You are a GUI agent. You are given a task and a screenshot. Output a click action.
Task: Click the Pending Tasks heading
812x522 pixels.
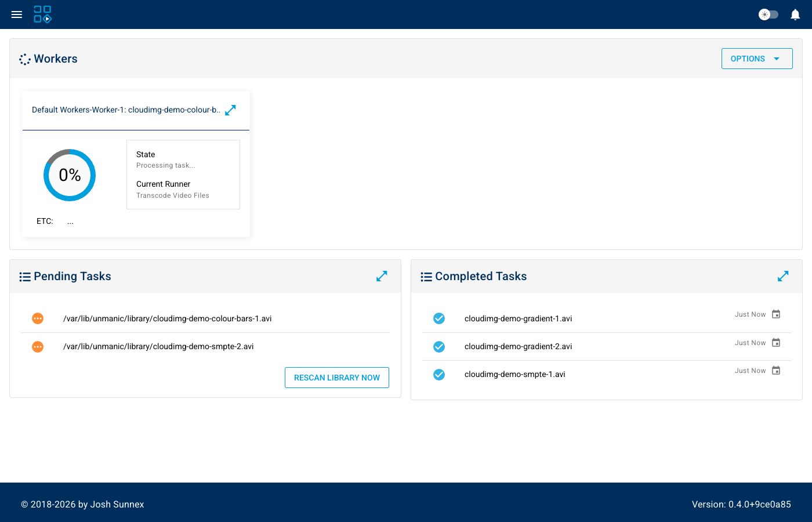(x=72, y=276)
